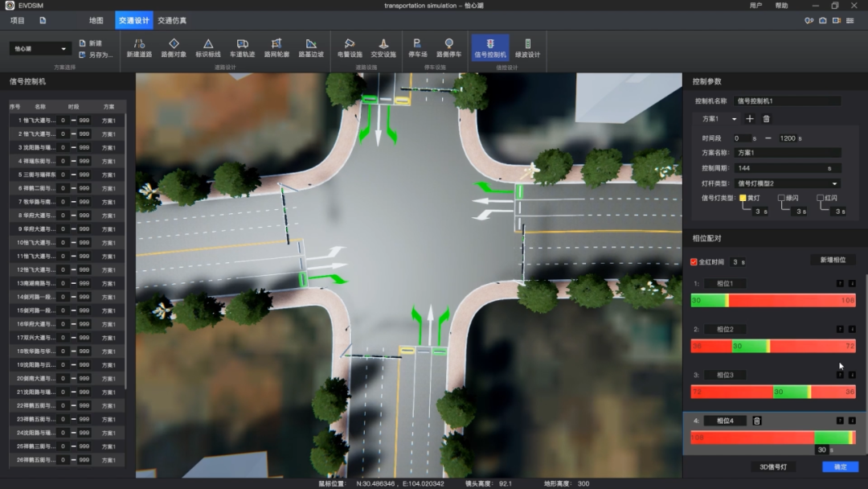This screenshot has height=489, width=868.
Task: Select row 1 in signal controller list
Action: (x=67, y=120)
